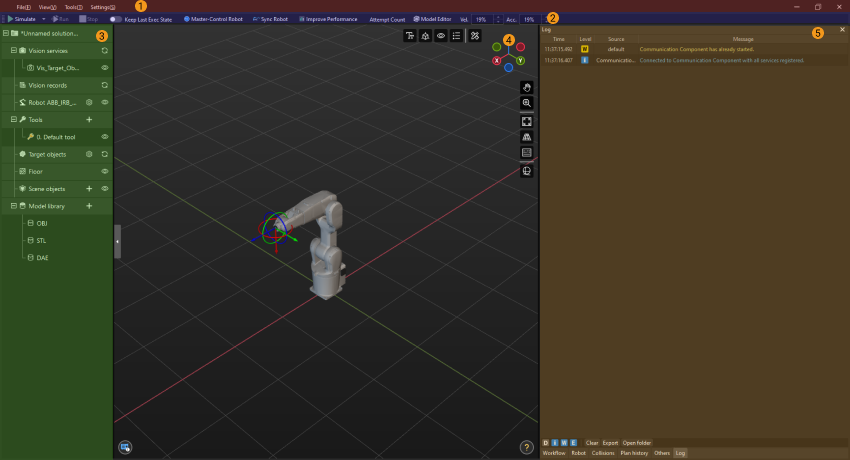Collapse the Vision services tree node
Viewport: 850px width, 460px height.
tap(13, 49)
